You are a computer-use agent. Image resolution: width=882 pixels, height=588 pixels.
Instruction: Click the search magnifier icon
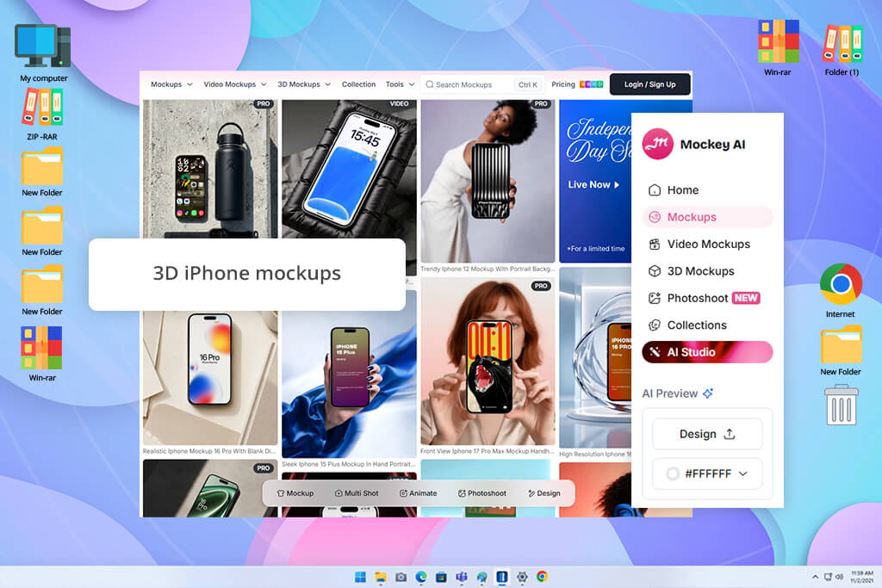(x=430, y=84)
